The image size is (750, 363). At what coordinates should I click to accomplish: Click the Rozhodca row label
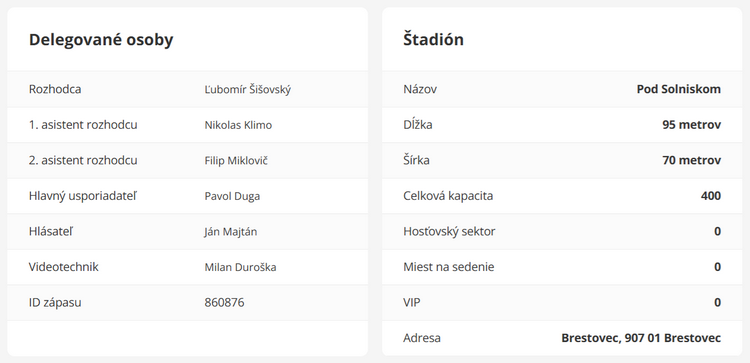coord(55,89)
